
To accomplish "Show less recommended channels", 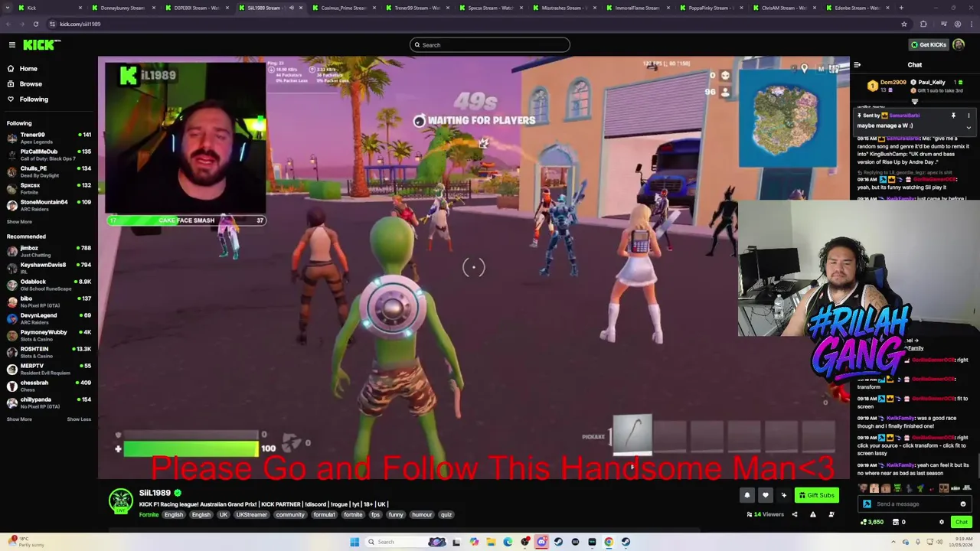I will click(x=79, y=419).
